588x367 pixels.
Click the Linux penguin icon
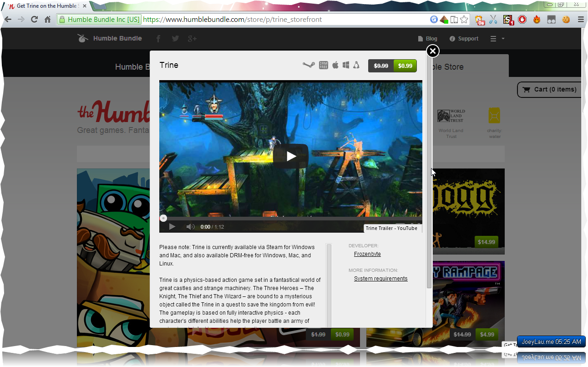[x=356, y=65]
